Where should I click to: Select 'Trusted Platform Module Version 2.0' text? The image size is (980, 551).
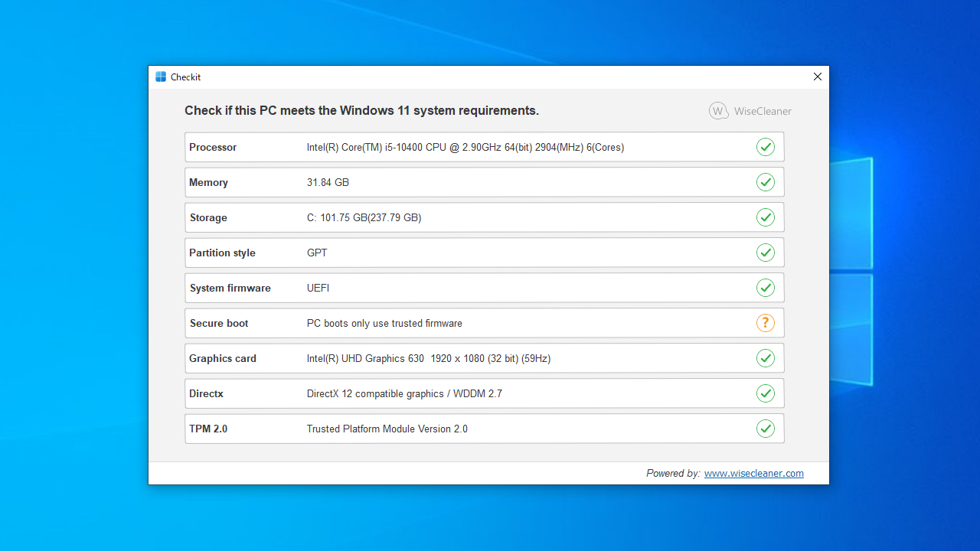click(387, 429)
